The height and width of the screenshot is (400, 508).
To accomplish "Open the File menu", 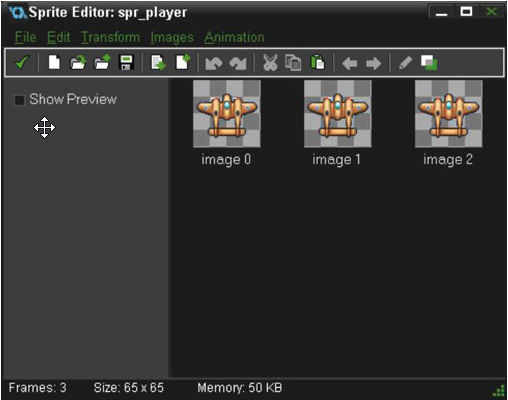I will pos(25,37).
